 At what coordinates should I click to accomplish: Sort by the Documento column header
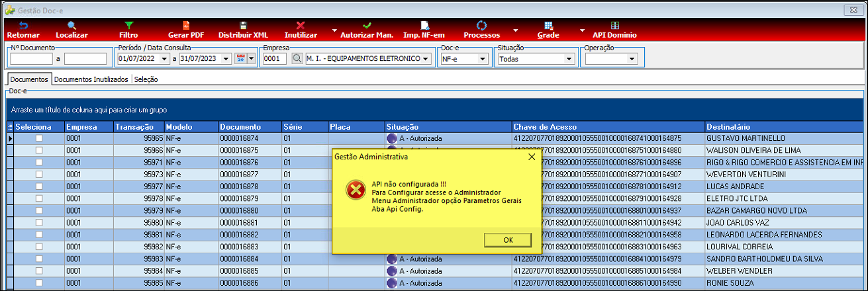[x=250, y=126]
